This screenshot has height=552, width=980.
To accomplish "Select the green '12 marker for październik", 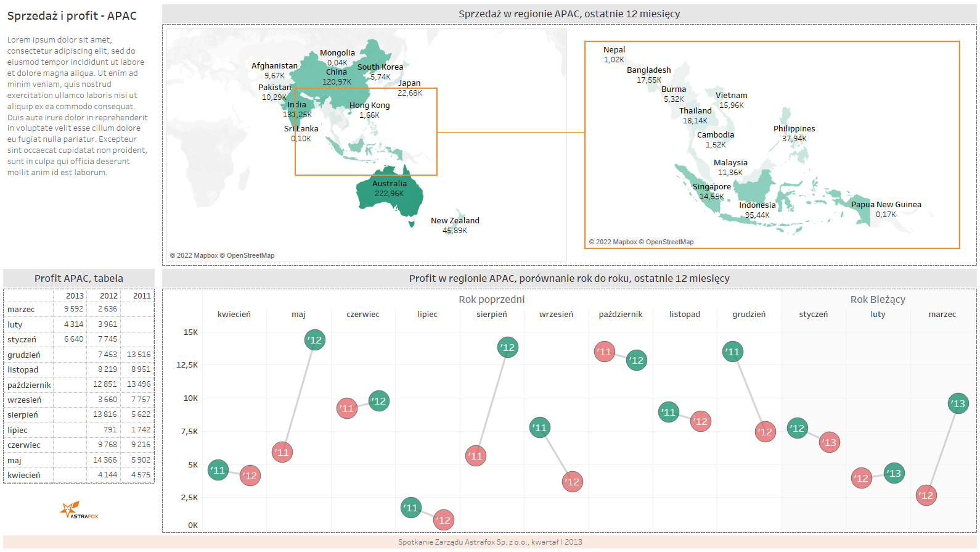I will 637,360.
